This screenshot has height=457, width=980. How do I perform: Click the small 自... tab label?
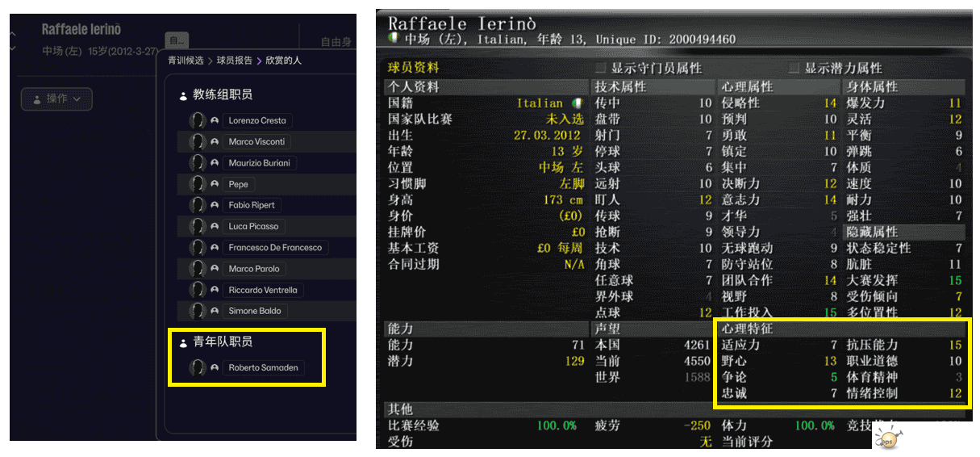177,40
